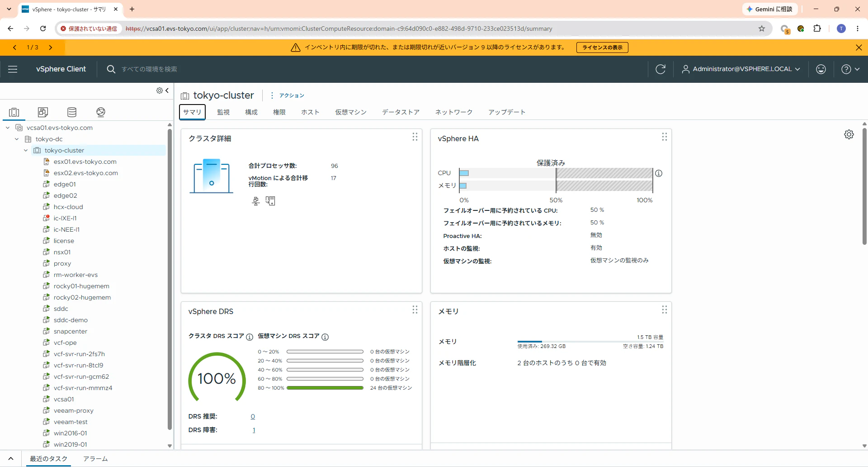Collapse the navigator sidebar panel

pos(167,91)
